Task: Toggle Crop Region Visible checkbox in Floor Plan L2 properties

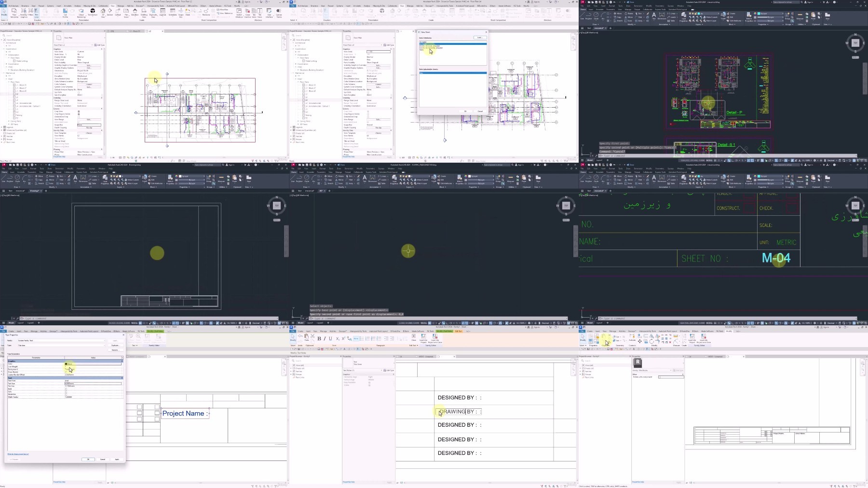Action: click(x=79, y=114)
